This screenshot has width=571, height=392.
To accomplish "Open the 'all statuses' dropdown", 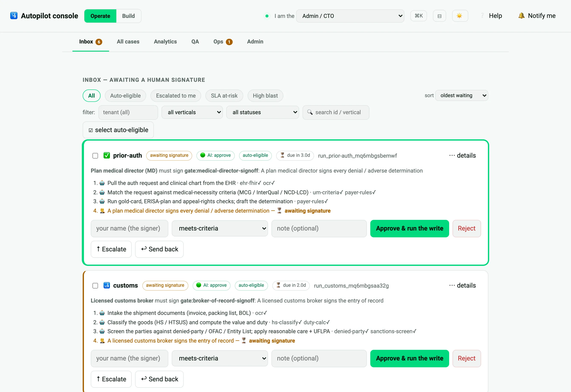I will click(x=263, y=112).
